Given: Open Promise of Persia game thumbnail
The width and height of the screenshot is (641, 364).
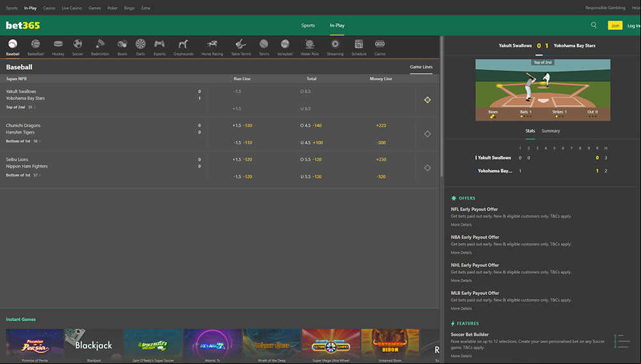Looking at the screenshot, I should [35, 344].
